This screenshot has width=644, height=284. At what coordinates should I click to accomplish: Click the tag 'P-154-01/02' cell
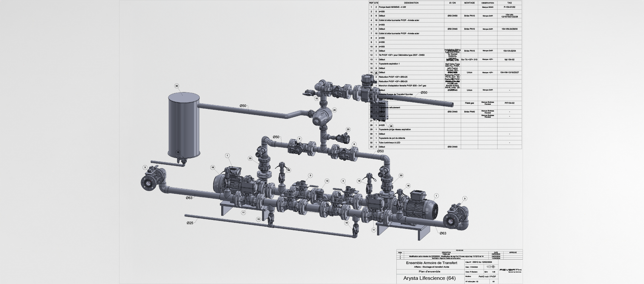(x=509, y=7)
